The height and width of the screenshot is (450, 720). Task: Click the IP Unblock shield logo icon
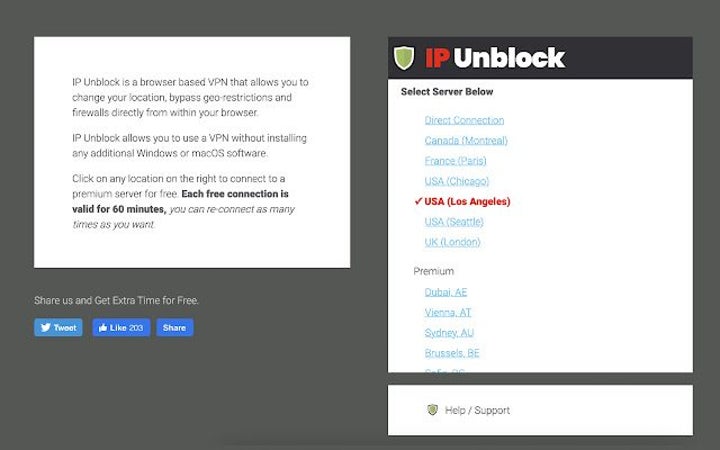click(x=405, y=57)
